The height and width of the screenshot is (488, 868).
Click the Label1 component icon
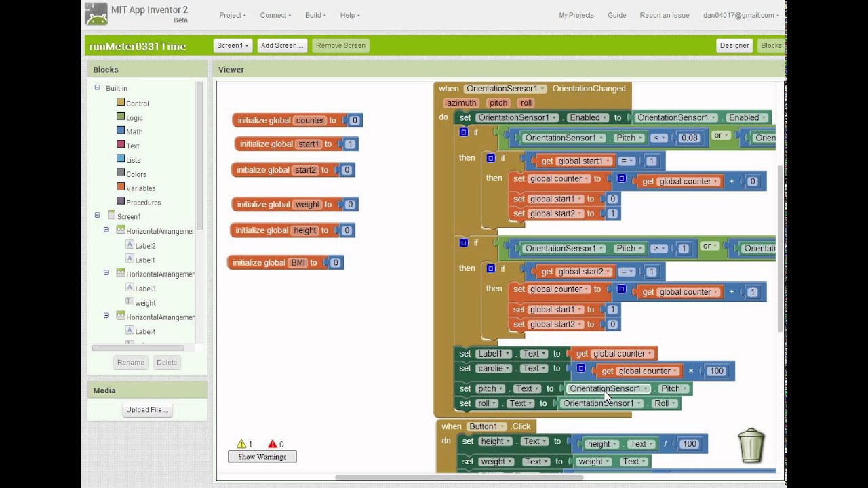[130, 259]
